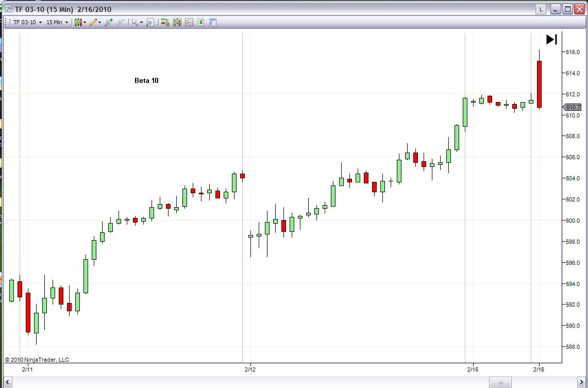Open the 15 Min interval dropdown
Image resolution: width=588 pixels, height=388 pixels.
57,22
